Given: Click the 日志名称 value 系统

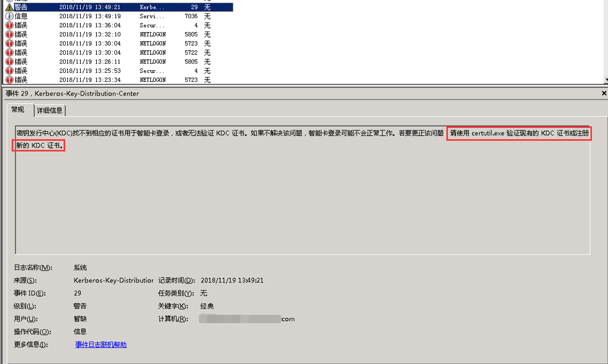Looking at the screenshot, I should [x=80, y=267].
